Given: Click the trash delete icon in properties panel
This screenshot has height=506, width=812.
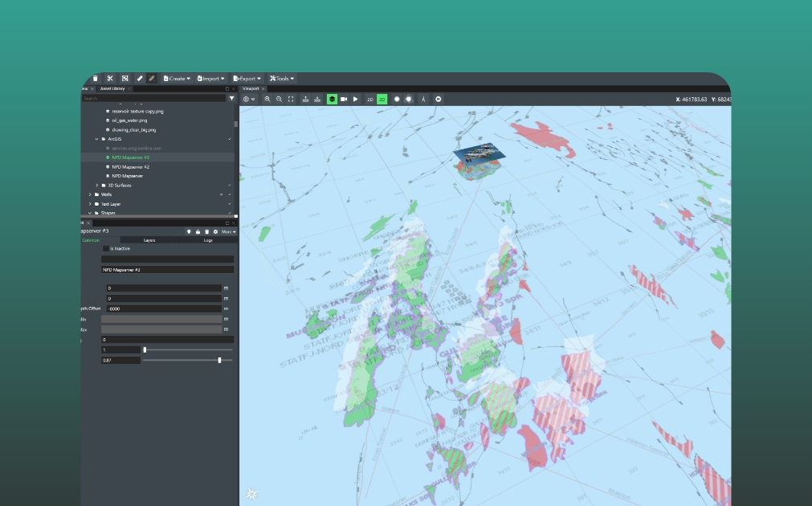Looking at the screenshot, I should click(206, 231).
